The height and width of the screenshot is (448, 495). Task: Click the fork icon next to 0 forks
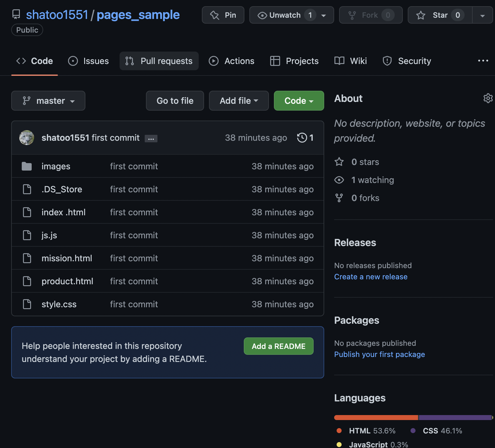[339, 198]
